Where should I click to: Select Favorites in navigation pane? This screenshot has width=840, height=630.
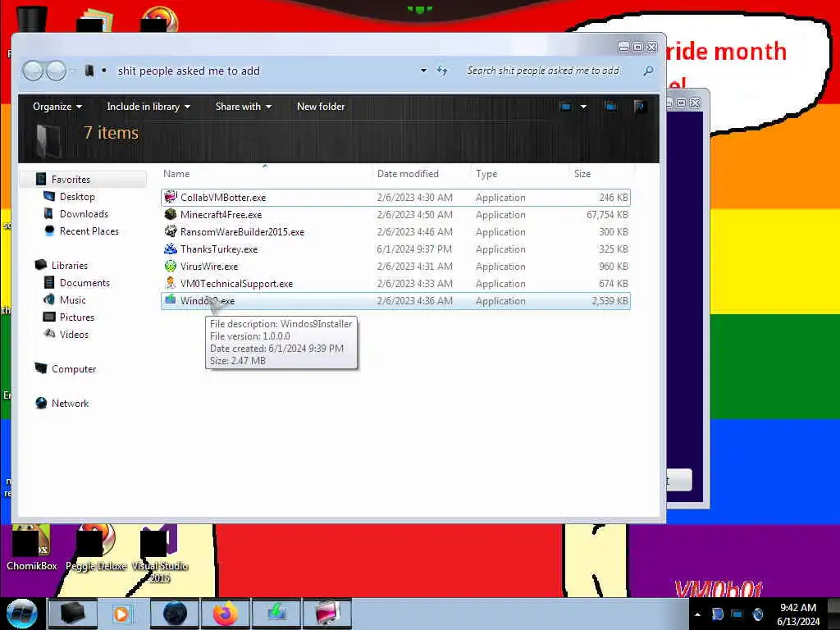pyautogui.click(x=71, y=179)
